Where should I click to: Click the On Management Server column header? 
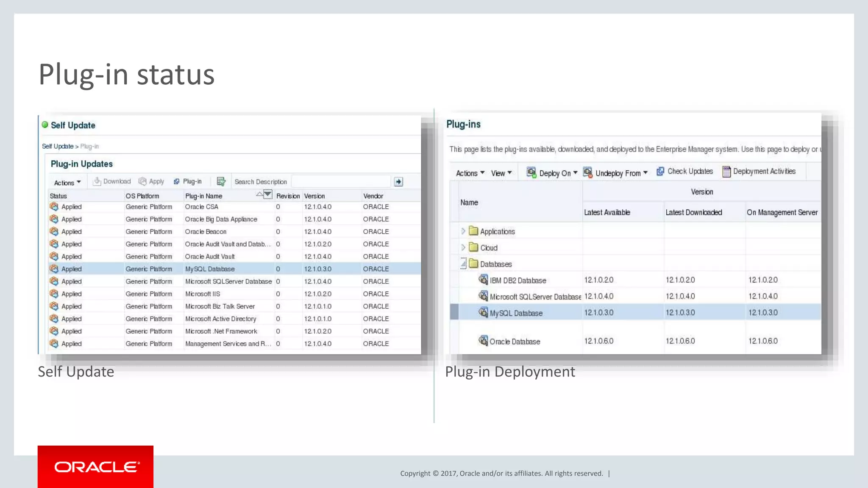pos(782,212)
